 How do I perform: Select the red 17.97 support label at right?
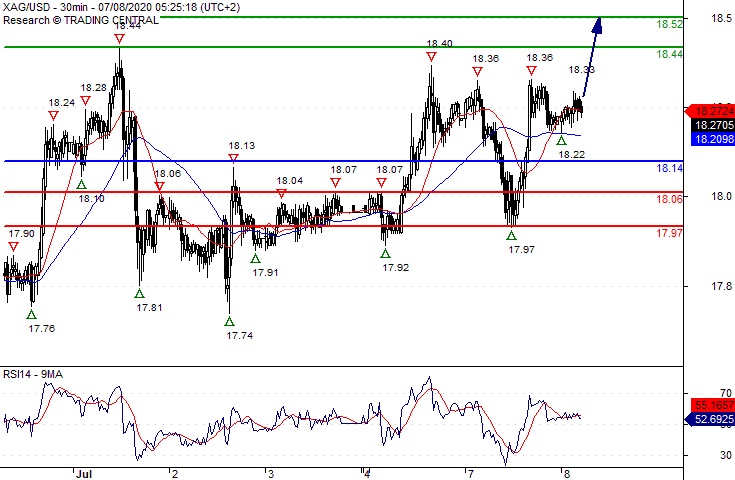[x=669, y=233]
